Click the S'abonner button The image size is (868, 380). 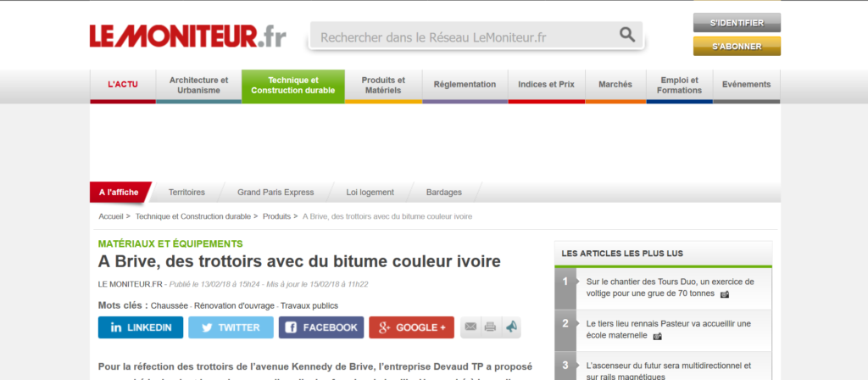(x=737, y=47)
